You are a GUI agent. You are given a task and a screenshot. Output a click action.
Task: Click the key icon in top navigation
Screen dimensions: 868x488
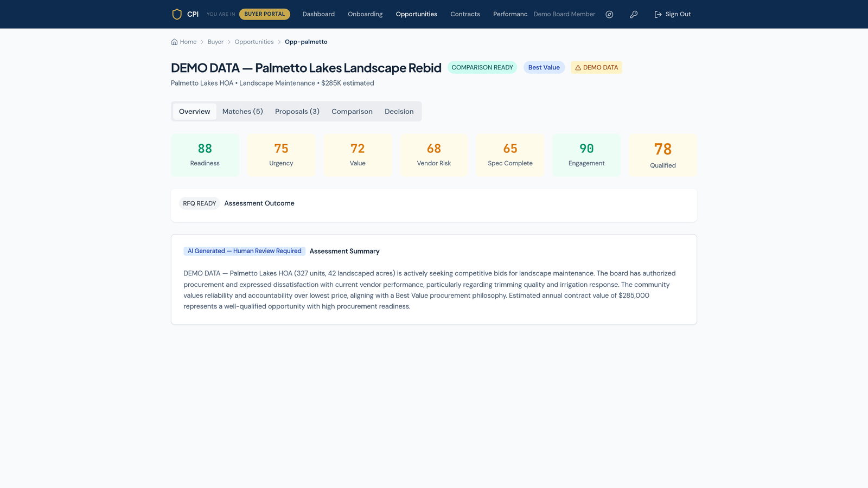[634, 15]
